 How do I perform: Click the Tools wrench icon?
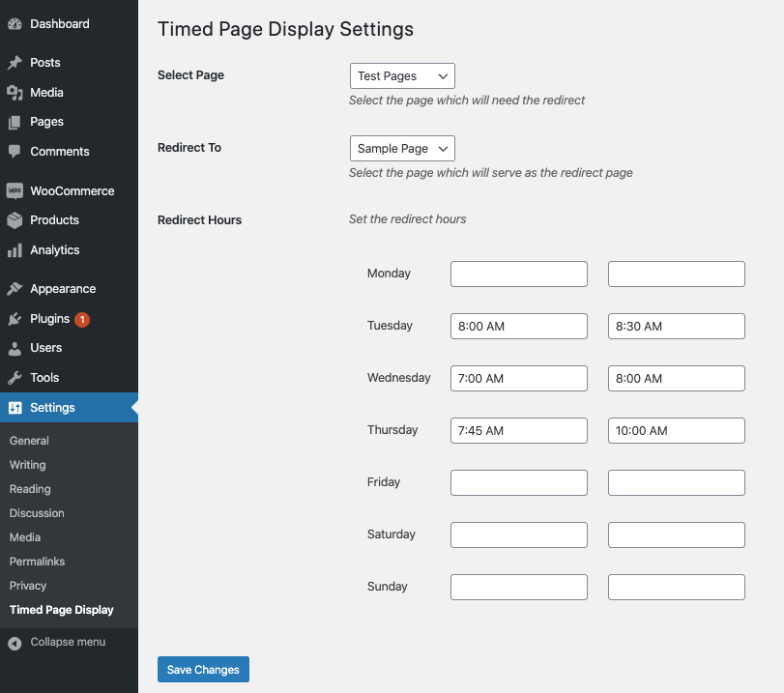pyautogui.click(x=15, y=378)
